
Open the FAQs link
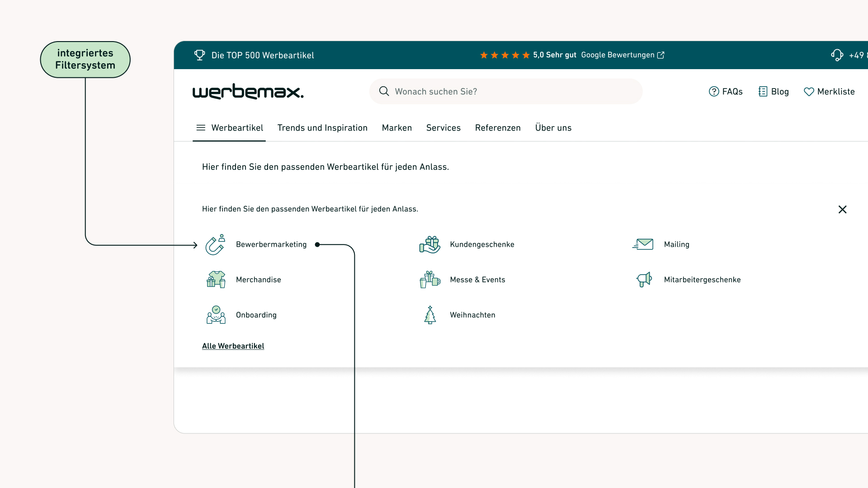732,92
